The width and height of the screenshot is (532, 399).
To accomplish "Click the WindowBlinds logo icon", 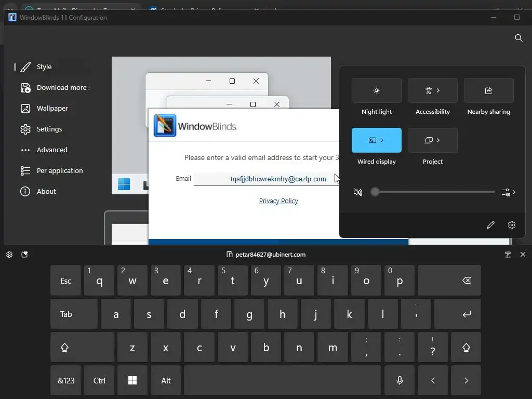I will (x=165, y=126).
